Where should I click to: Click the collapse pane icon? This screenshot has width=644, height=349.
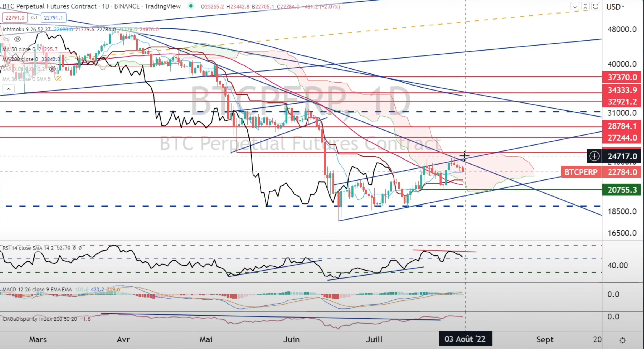click(585, 6)
